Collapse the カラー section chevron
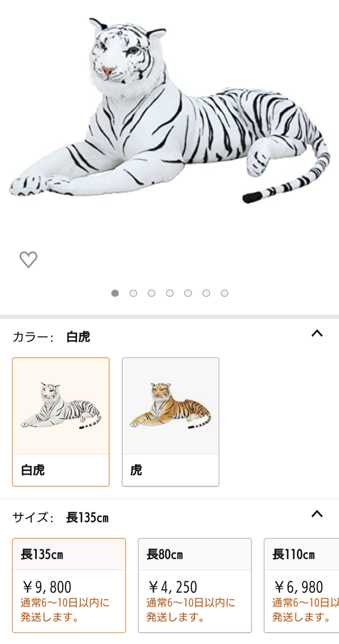Viewport: 339px width, 644px height. tap(317, 333)
